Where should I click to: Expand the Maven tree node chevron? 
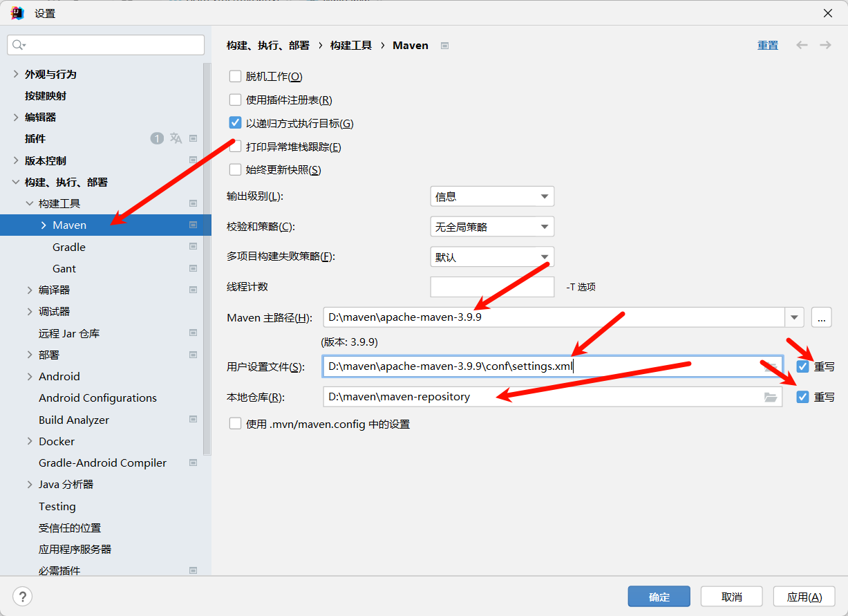[x=44, y=225]
